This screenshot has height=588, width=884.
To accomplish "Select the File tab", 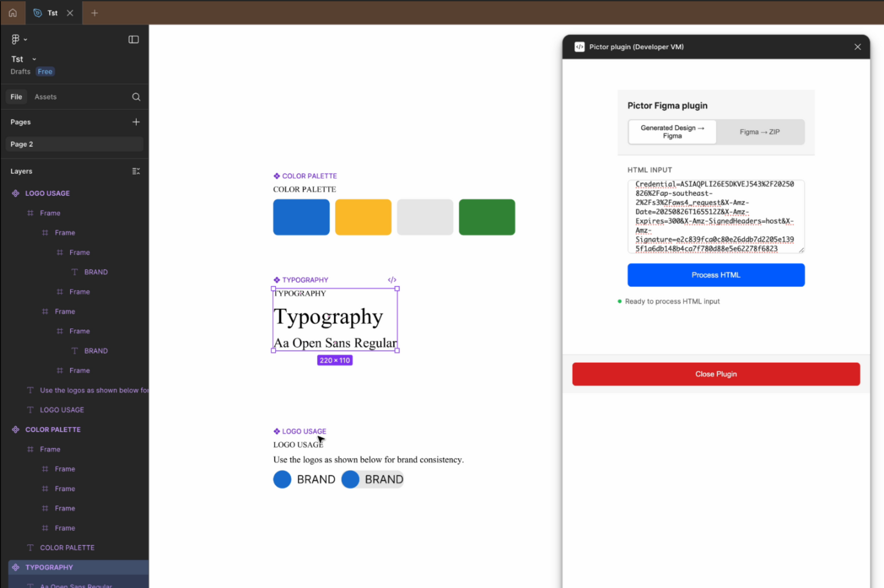I will point(16,97).
